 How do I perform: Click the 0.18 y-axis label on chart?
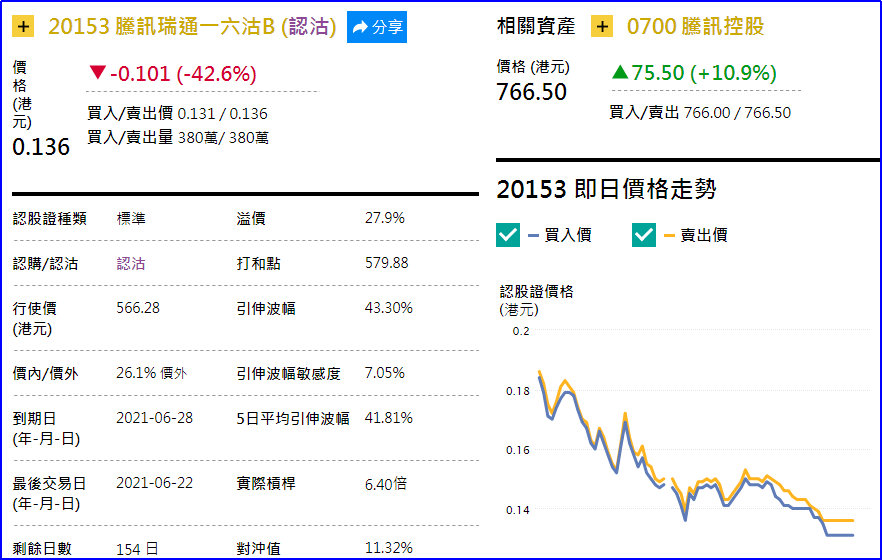click(518, 391)
